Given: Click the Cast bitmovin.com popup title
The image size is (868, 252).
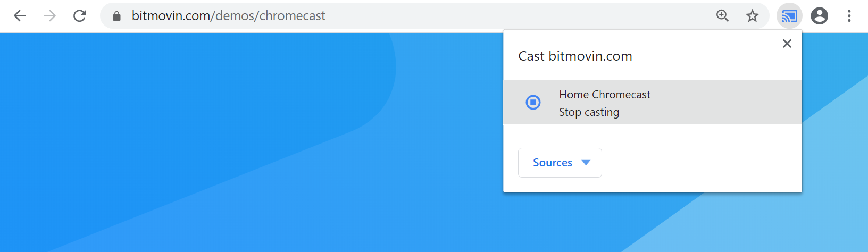Looking at the screenshot, I should coord(575,56).
